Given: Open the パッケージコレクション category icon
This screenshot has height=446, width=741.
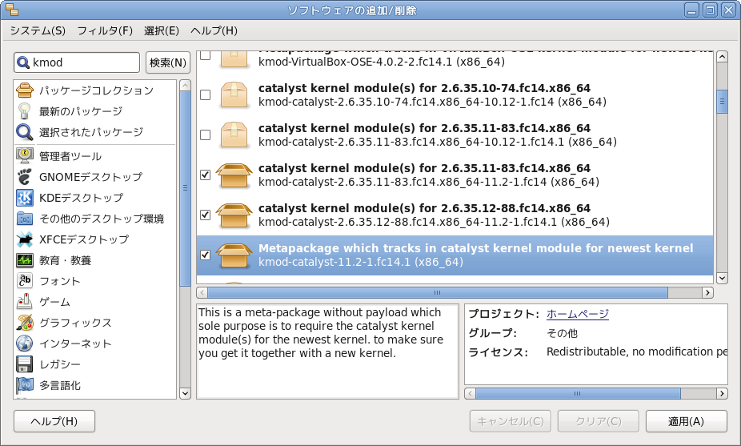Looking at the screenshot, I should point(25,90).
